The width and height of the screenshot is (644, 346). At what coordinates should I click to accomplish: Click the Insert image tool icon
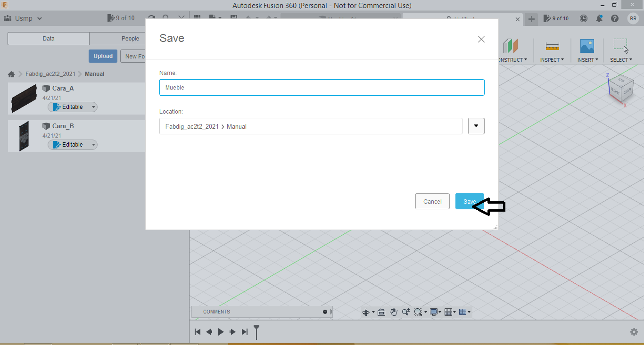[587, 46]
